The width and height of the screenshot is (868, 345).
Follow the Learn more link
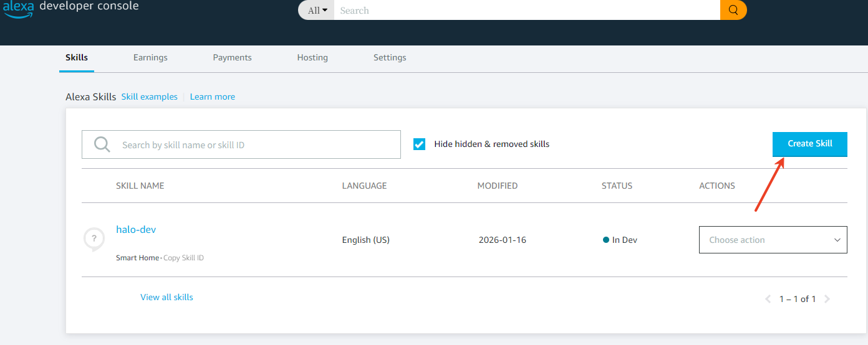click(213, 97)
